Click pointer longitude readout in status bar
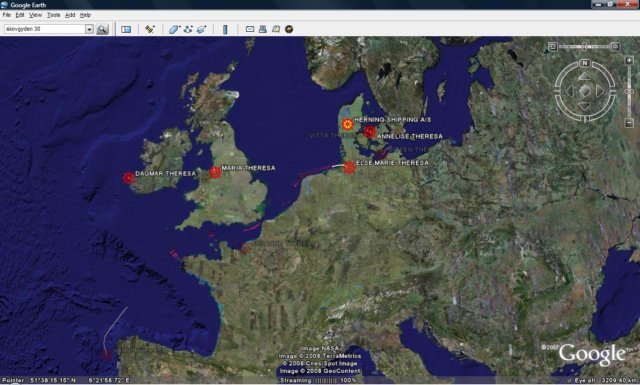This screenshot has height=385, width=640. [x=109, y=381]
